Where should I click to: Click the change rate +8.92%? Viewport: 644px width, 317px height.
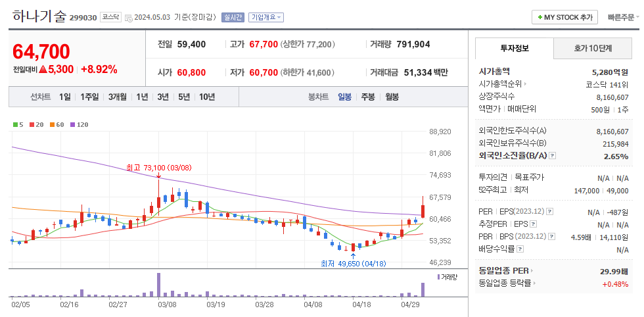[x=99, y=69]
